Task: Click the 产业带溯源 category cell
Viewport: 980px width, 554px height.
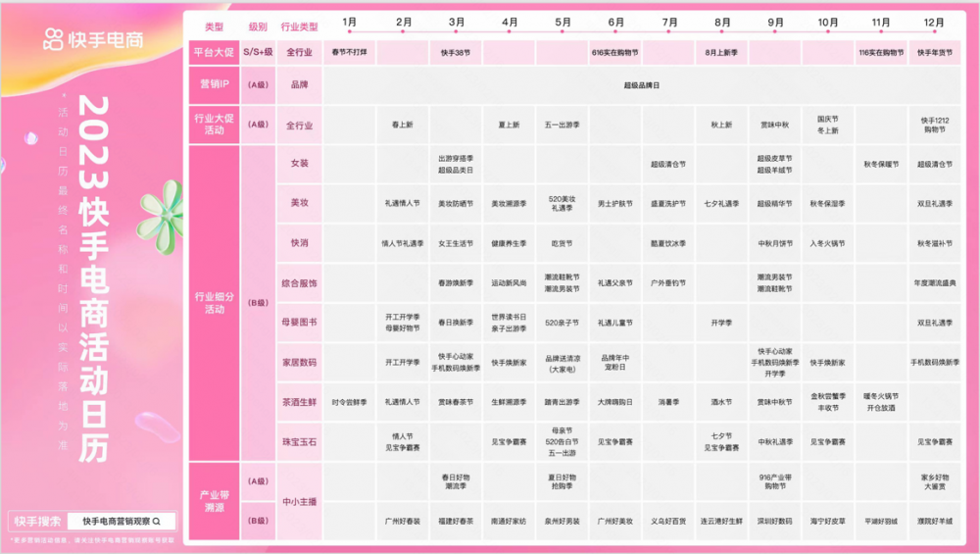Action: click(x=213, y=501)
